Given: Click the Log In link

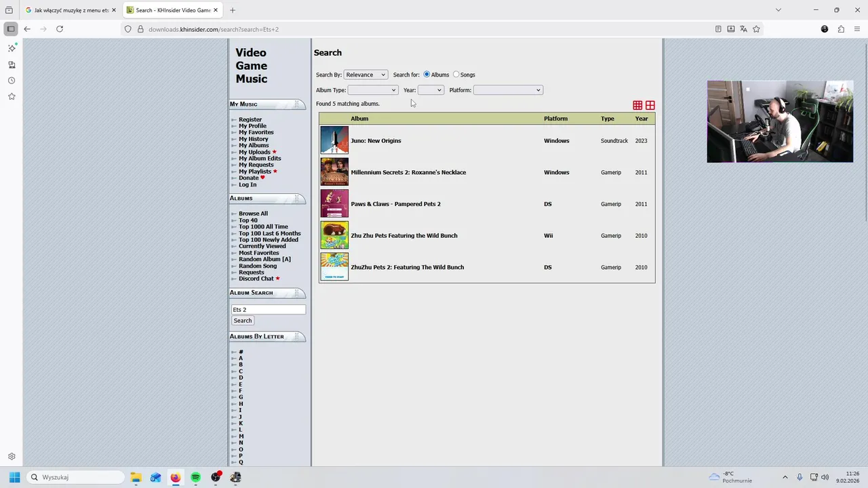Looking at the screenshot, I should [x=248, y=184].
